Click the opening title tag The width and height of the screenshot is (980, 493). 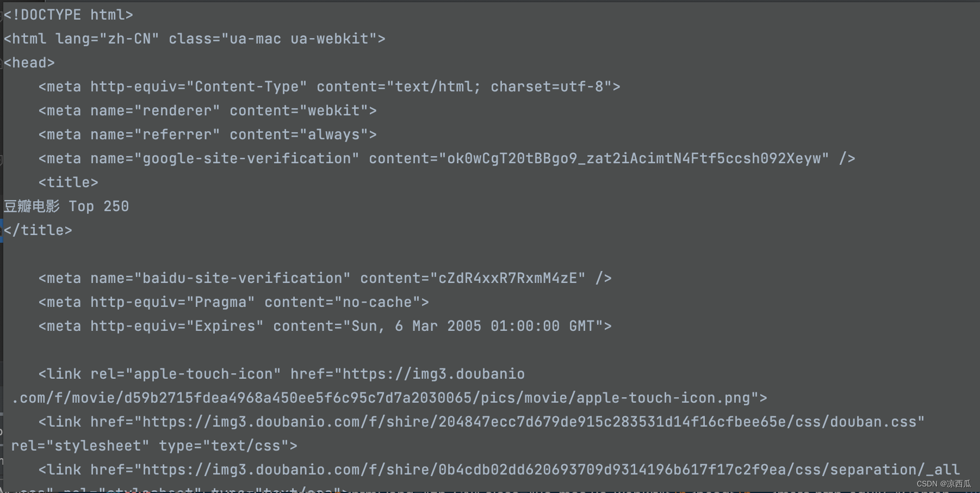coord(68,182)
